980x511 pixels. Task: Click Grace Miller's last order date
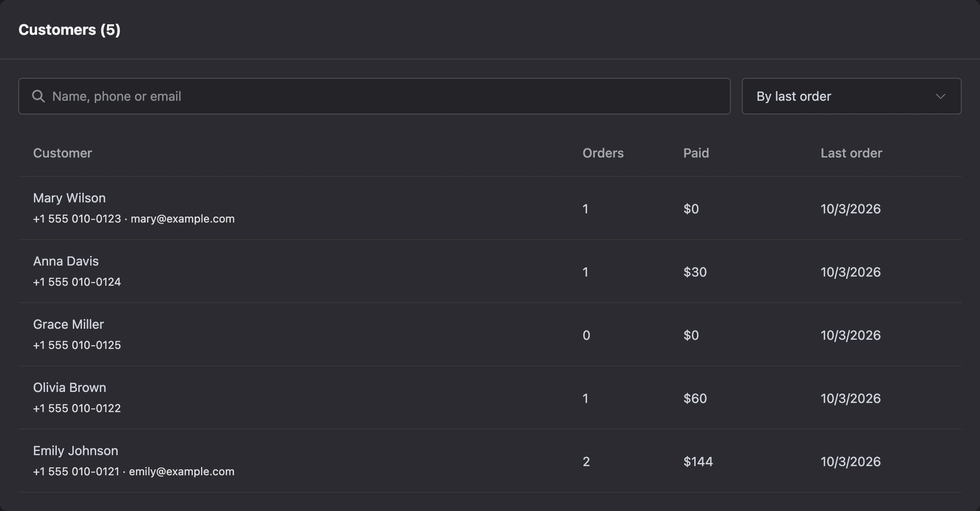850,335
